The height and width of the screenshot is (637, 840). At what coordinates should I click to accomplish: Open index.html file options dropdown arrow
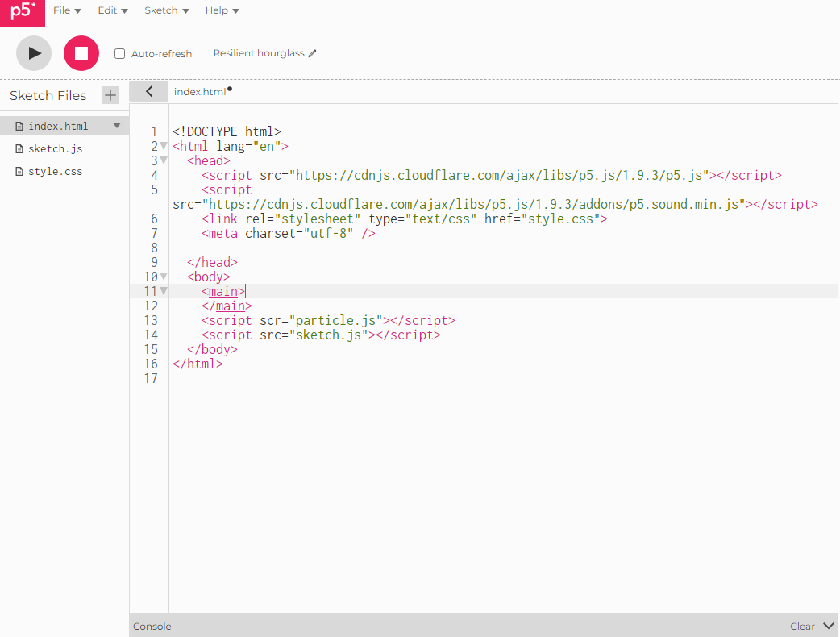point(117,126)
